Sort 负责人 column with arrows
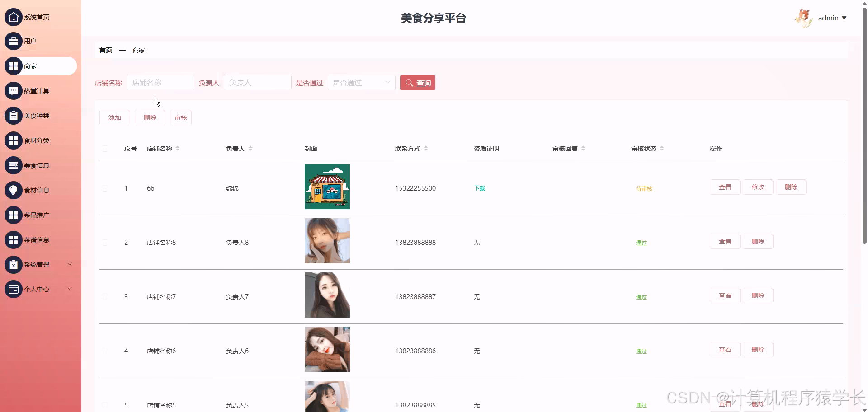Screen dimensions: 868x412 [250, 149]
